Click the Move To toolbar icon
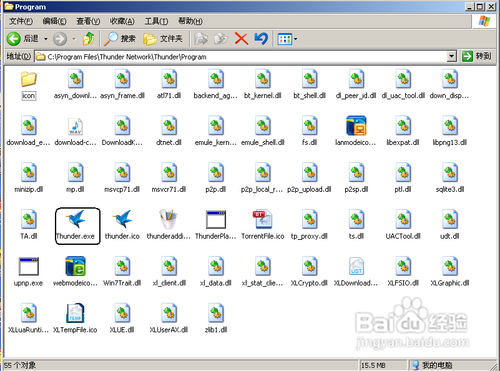The height and width of the screenshot is (371, 500). coord(201,39)
